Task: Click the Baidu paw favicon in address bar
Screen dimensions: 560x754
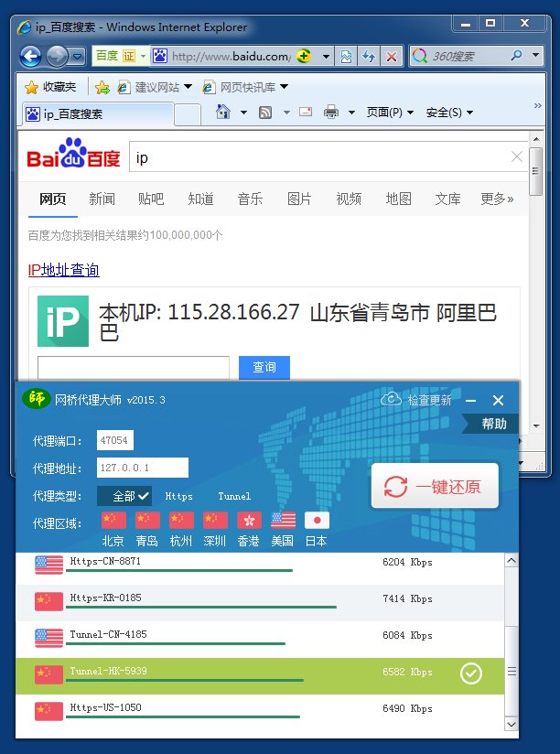Action: pyautogui.click(x=159, y=56)
